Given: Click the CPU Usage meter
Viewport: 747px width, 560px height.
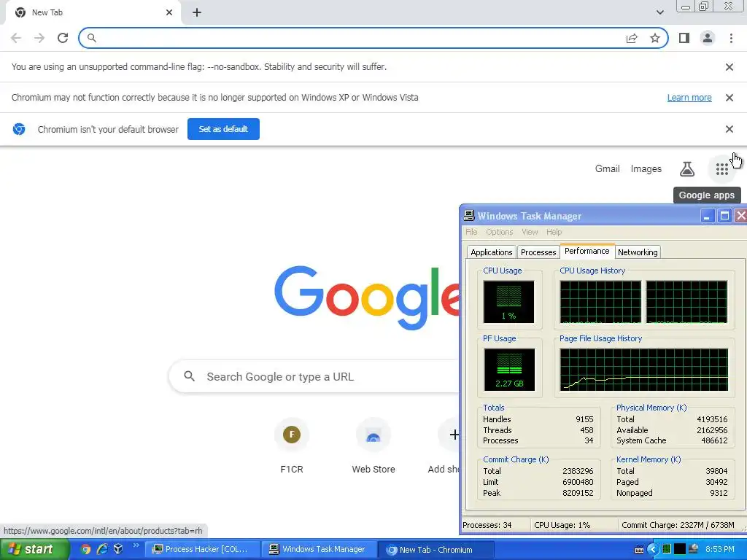Looking at the screenshot, I should tap(508, 302).
